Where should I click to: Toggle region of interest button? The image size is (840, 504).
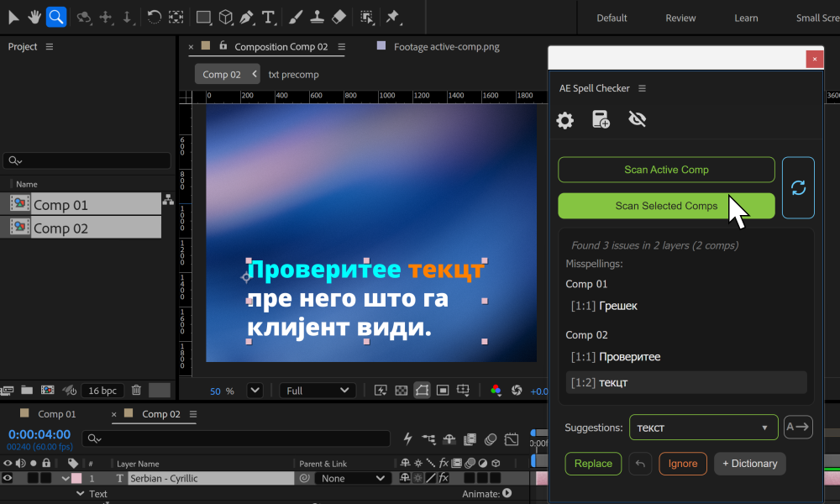(x=443, y=391)
